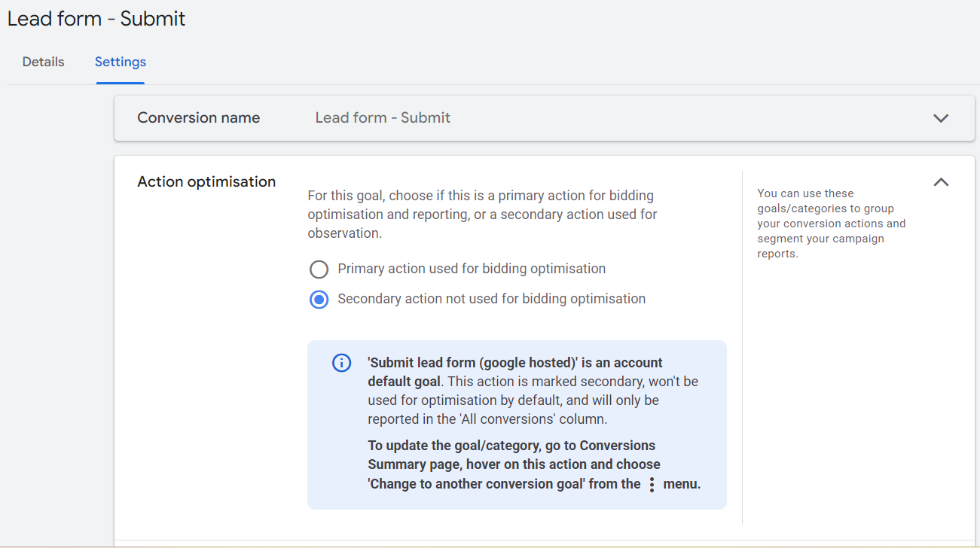The height and width of the screenshot is (548, 980).
Task: Click the Conversion name label
Action: click(x=199, y=117)
